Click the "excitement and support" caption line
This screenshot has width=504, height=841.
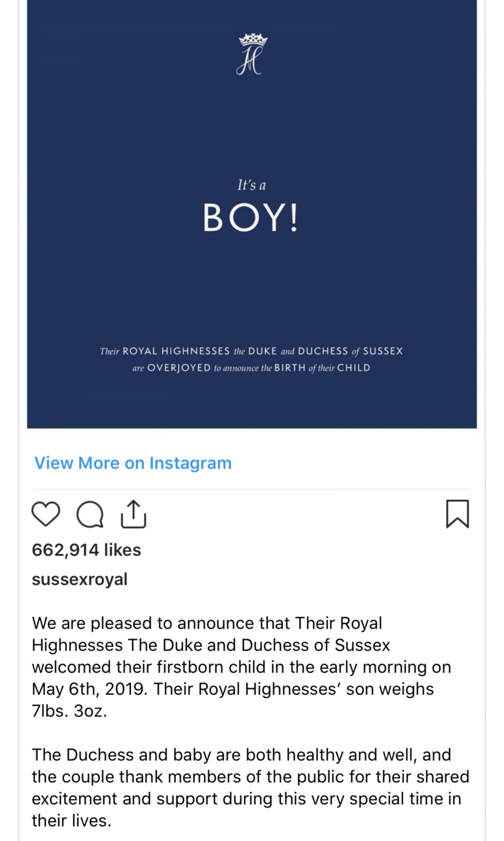pyautogui.click(x=246, y=798)
